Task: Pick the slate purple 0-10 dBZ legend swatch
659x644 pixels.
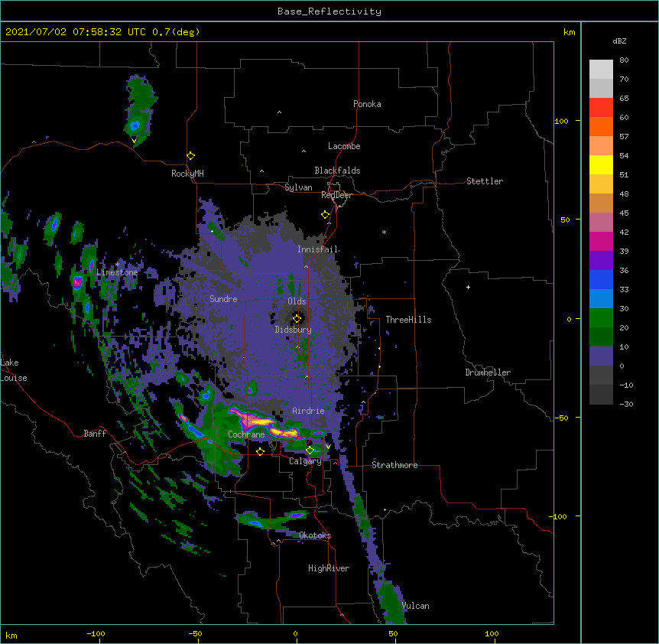Action: pyautogui.click(x=601, y=356)
